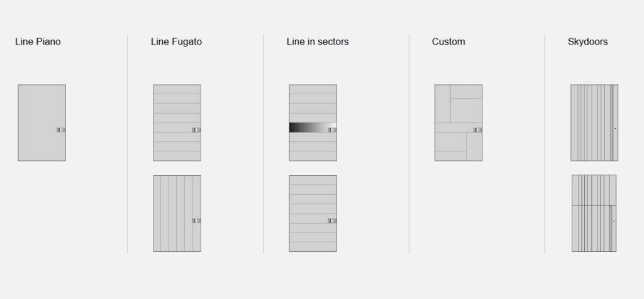This screenshot has width=644, height=299.
Task: Click the handle on the Custom door
Action: [478, 130]
